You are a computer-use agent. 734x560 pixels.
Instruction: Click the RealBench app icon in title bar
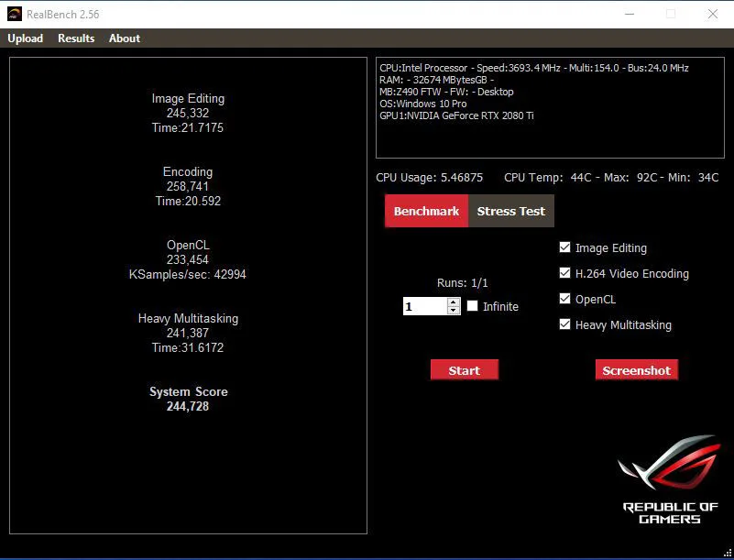[x=14, y=14]
